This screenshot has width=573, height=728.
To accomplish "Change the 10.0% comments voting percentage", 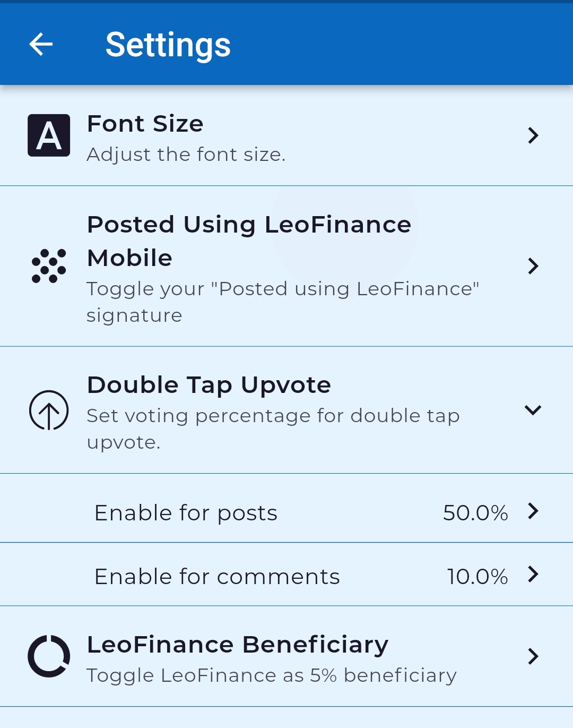I will tap(477, 577).
